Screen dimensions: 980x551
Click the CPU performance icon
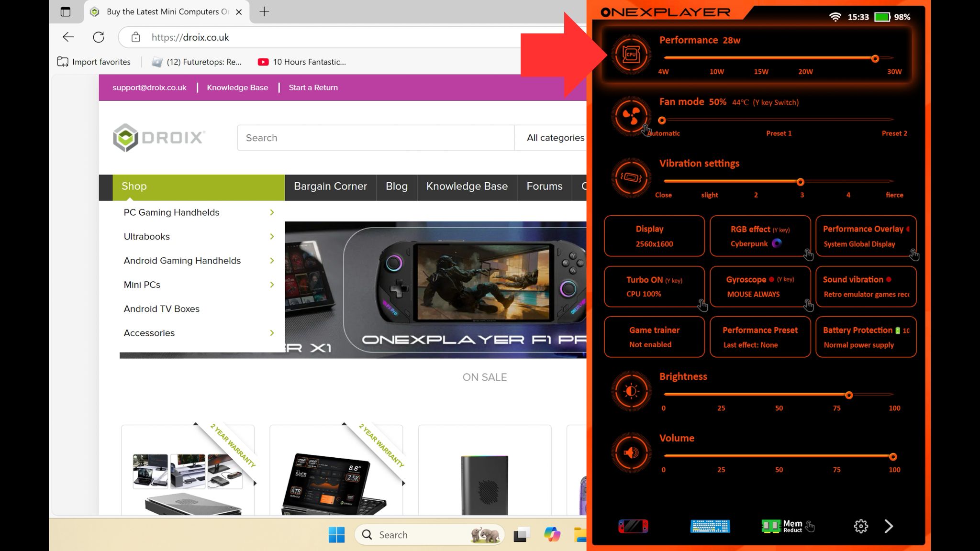[631, 55]
